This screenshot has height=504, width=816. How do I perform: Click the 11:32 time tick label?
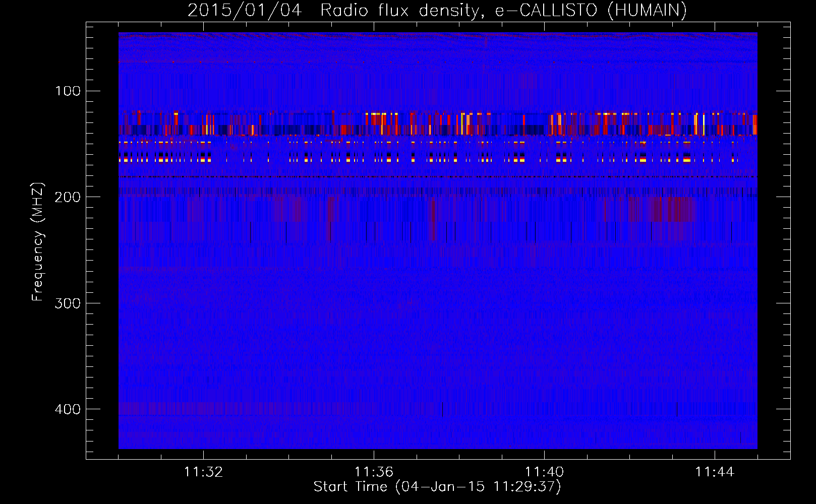tap(203, 472)
